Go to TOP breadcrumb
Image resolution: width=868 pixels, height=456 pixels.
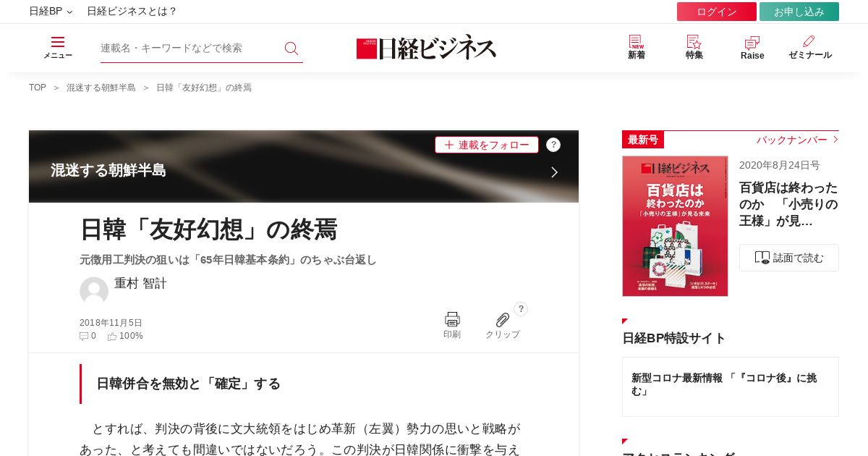(x=38, y=88)
